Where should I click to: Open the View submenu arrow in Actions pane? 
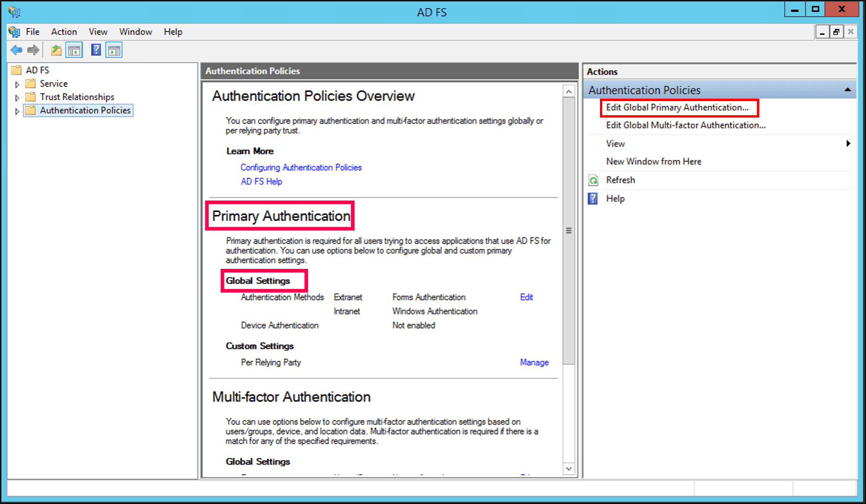click(x=848, y=143)
